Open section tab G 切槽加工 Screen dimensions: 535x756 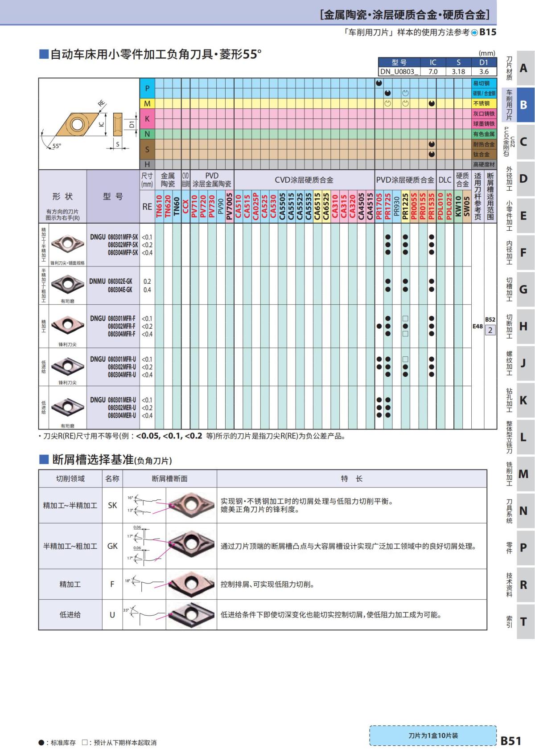click(x=519, y=290)
